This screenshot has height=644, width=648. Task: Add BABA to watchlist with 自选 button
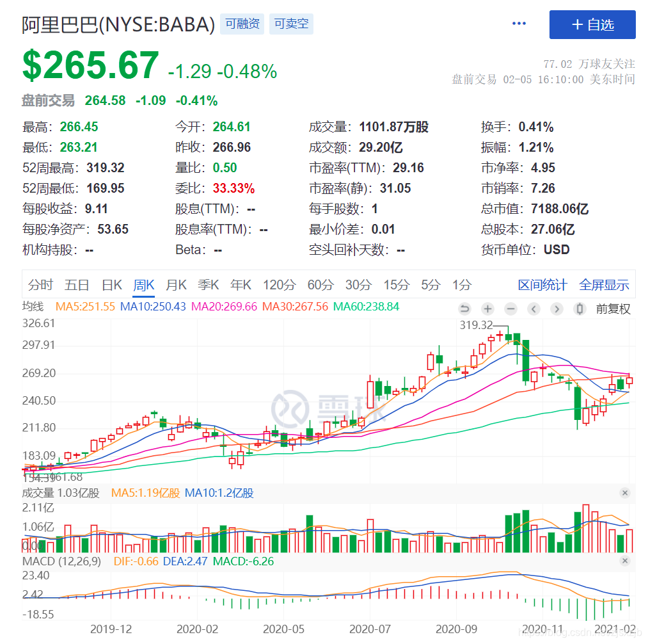(592, 25)
